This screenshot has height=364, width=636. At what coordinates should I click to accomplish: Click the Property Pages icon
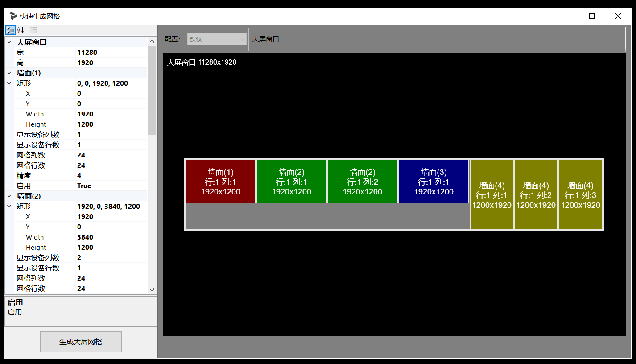(33, 30)
